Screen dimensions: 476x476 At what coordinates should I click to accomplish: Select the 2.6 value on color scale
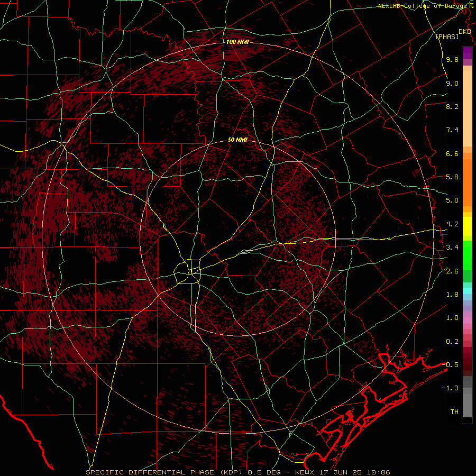[452, 271]
